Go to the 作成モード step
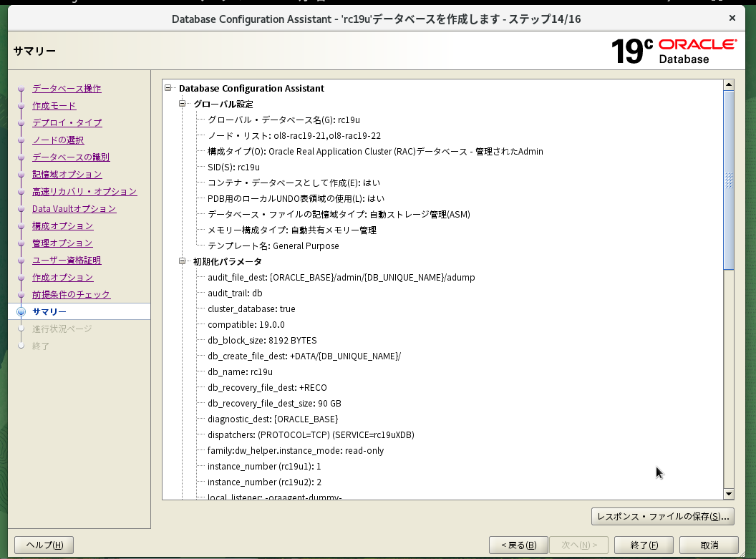 54,105
